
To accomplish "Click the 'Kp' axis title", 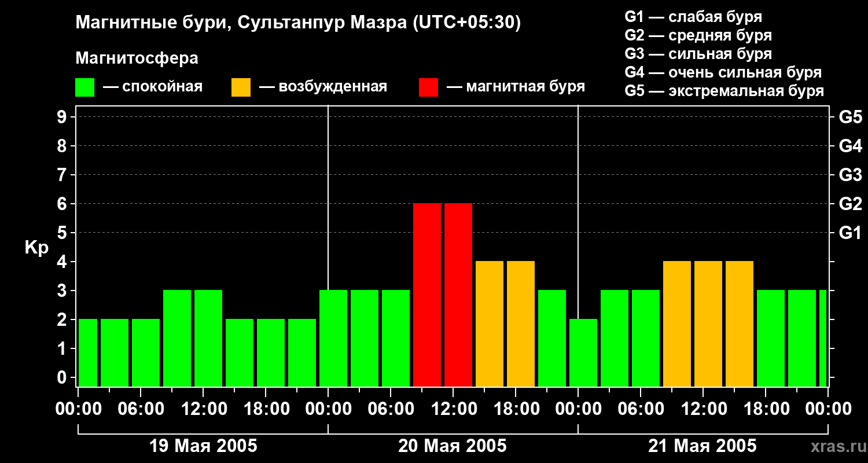I will point(36,248).
